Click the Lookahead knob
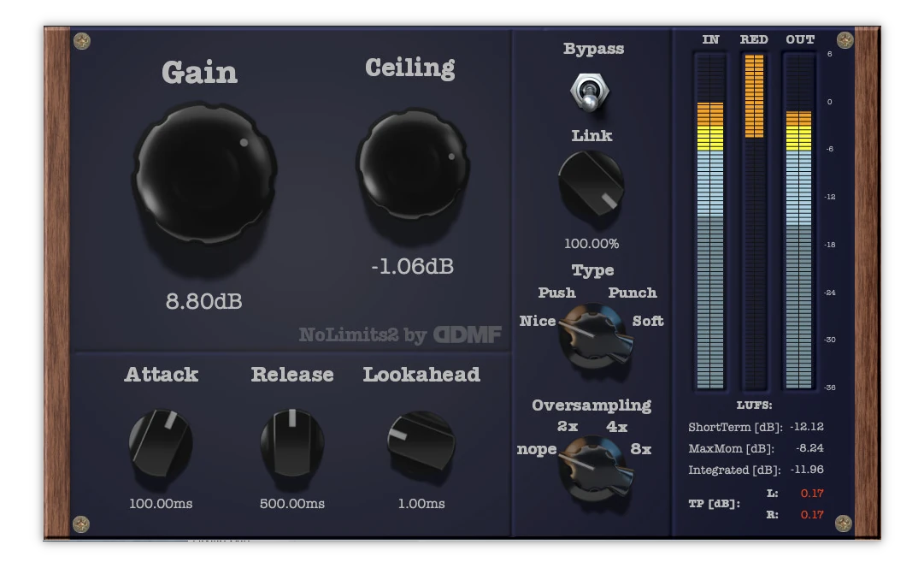Viewport: 924px width, 568px height. pyautogui.click(x=421, y=441)
